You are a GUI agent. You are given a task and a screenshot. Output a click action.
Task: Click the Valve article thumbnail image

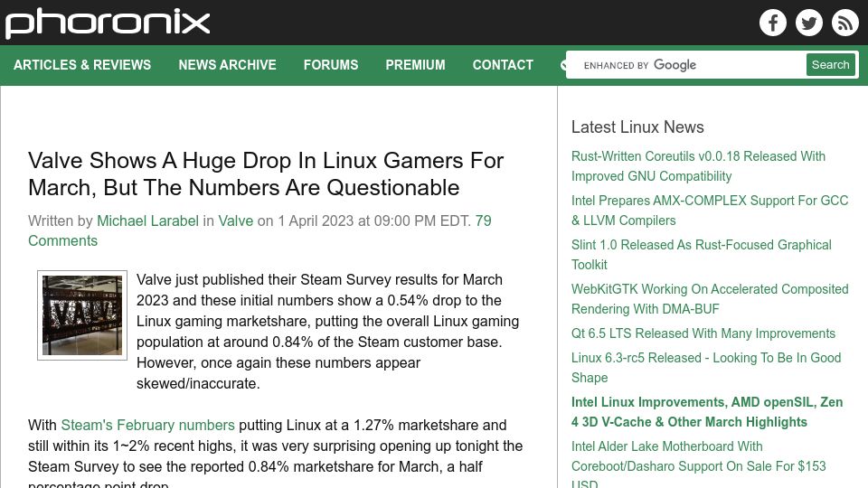pyautogui.click(x=82, y=315)
